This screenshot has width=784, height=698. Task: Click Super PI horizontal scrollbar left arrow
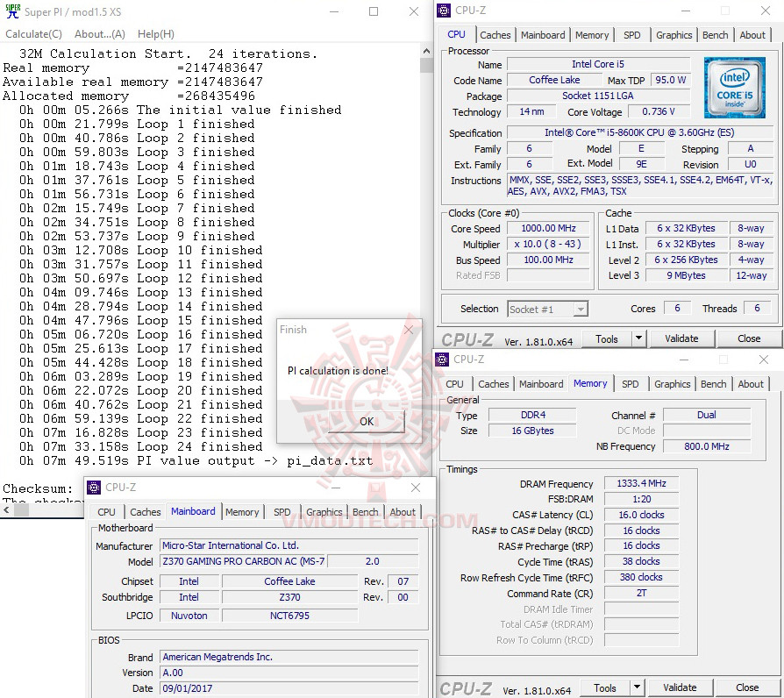pyautogui.click(x=6, y=510)
